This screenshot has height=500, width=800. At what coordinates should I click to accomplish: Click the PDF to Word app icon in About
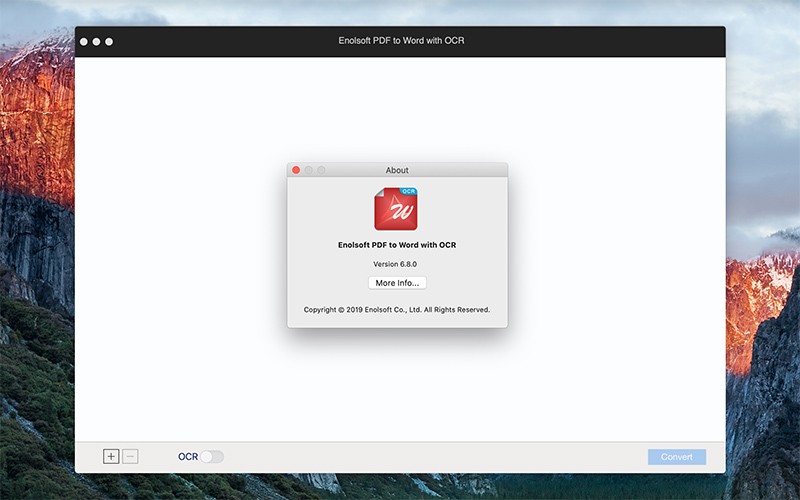tap(396, 209)
